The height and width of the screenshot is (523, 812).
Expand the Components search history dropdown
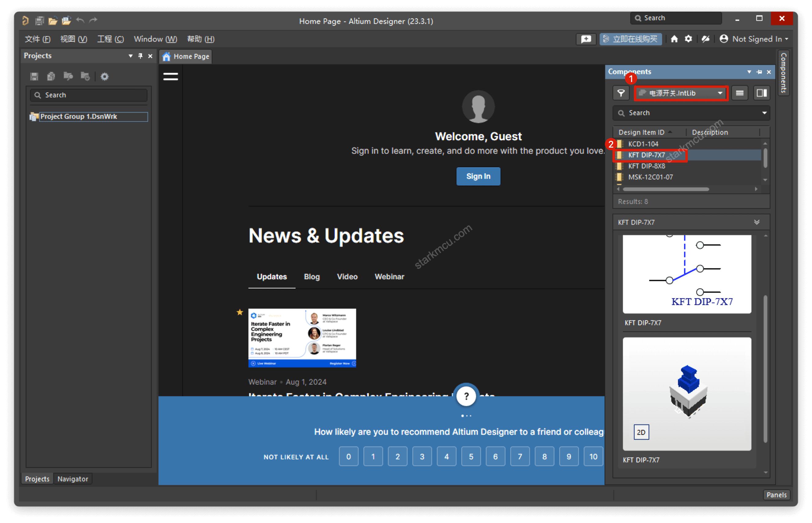point(764,113)
